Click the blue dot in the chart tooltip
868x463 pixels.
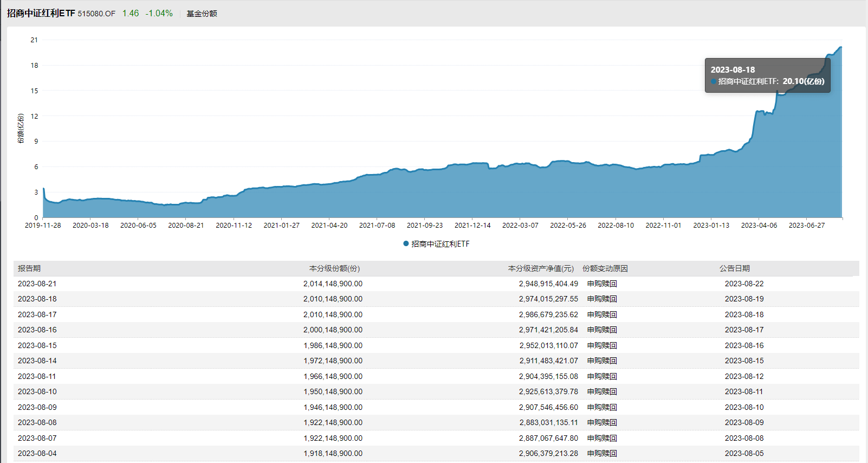coord(714,82)
